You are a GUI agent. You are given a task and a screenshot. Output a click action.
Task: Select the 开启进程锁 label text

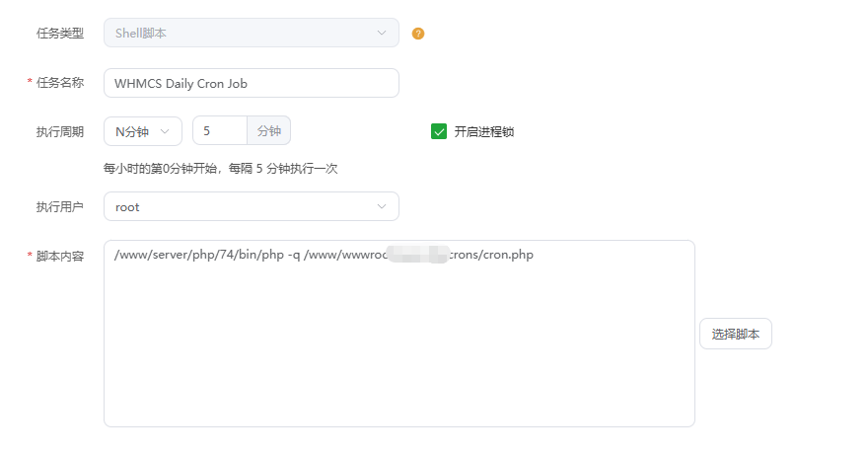[x=484, y=132]
